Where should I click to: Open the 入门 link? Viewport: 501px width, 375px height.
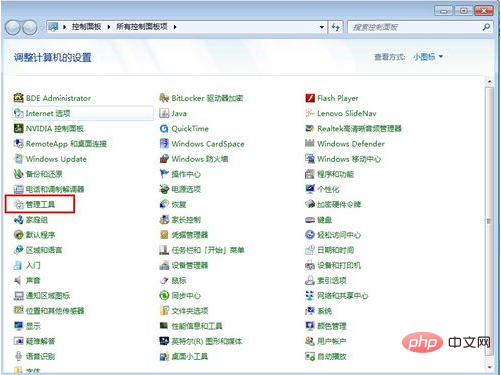point(33,265)
